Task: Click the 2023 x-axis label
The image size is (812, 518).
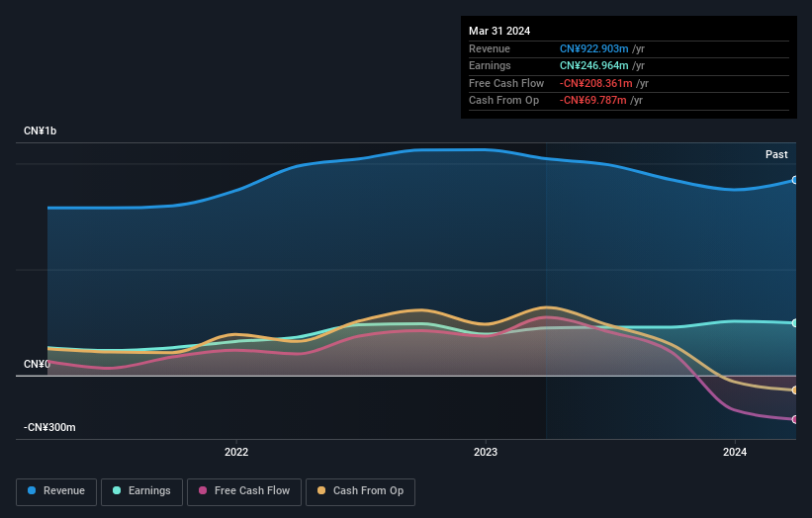Action: click(486, 452)
